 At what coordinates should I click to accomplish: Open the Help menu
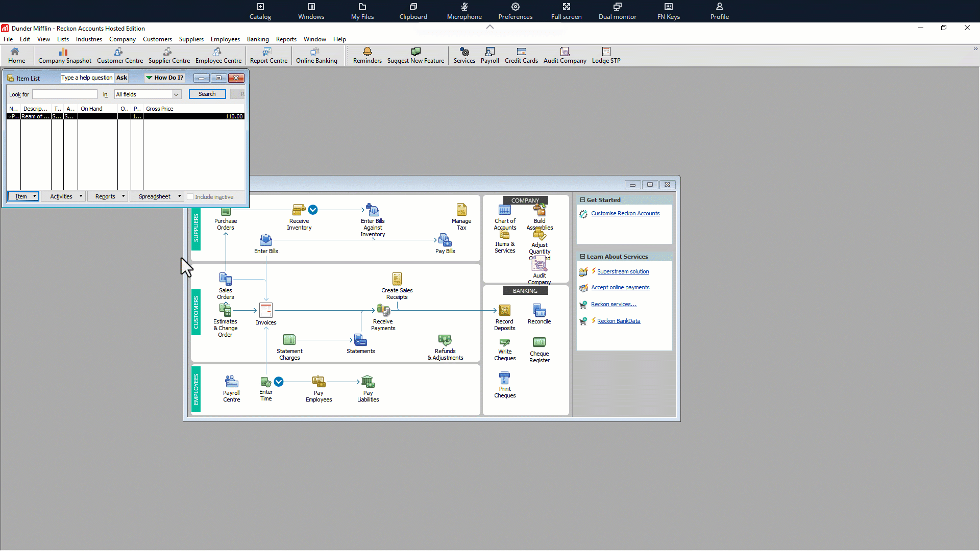pyautogui.click(x=339, y=39)
